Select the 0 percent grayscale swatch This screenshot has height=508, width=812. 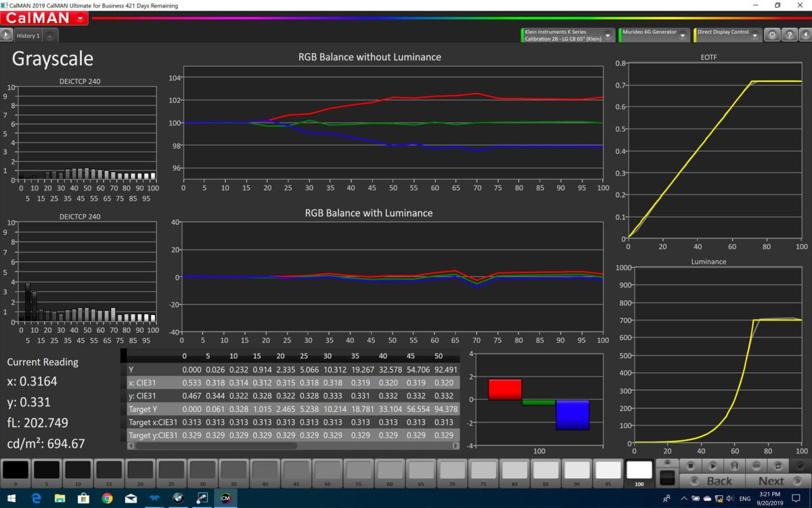[x=16, y=473]
